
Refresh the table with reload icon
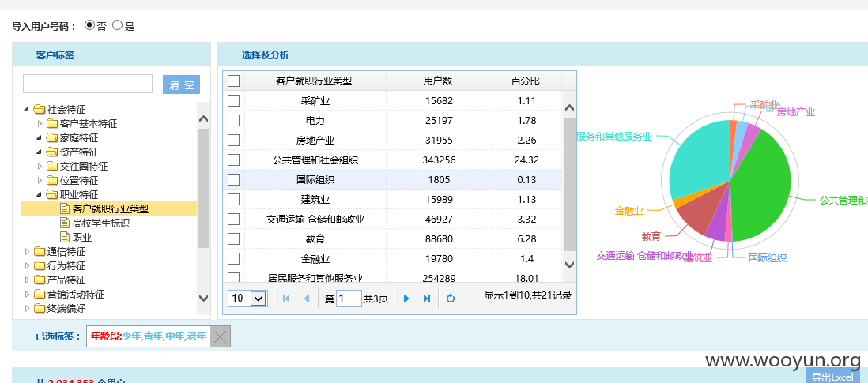451,299
